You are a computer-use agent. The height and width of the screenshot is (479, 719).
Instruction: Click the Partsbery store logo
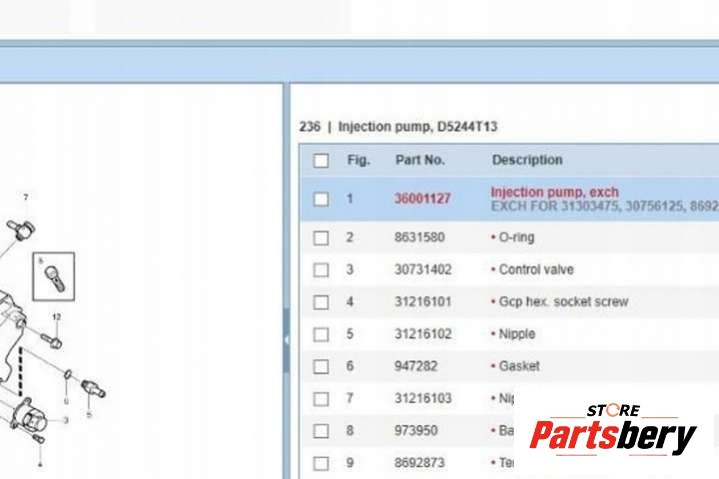612,431
